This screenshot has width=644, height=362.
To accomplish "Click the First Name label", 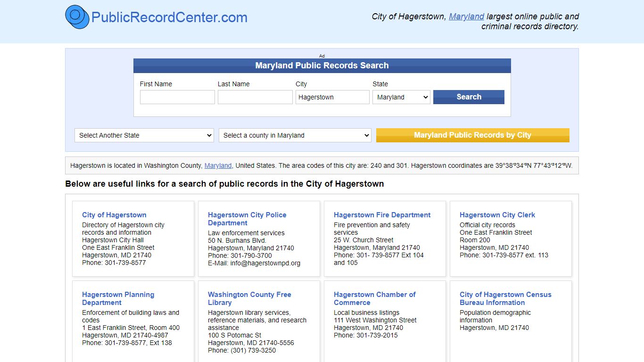I will pyautogui.click(x=156, y=84).
